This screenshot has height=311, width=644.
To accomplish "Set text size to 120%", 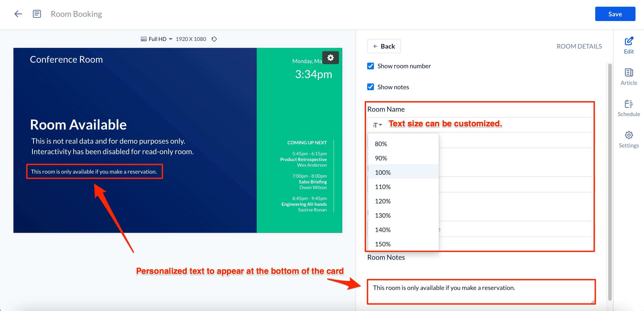I will pyautogui.click(x=403, y=201).
